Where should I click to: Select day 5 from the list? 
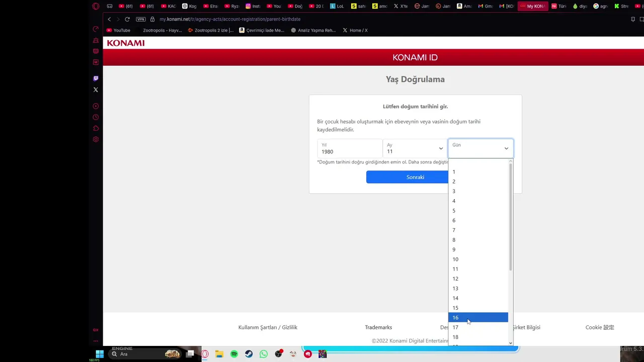(x=478, y=211)
